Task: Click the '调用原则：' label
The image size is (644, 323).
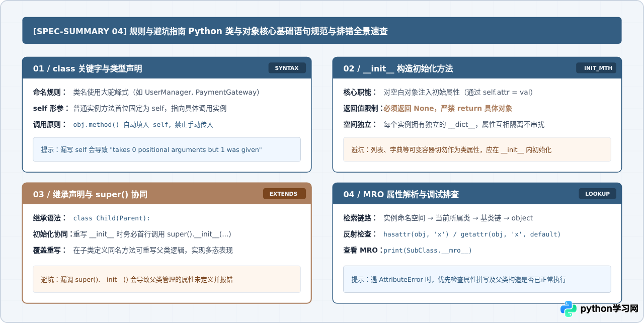Action: pyautogui.click(x=50, y=124)
